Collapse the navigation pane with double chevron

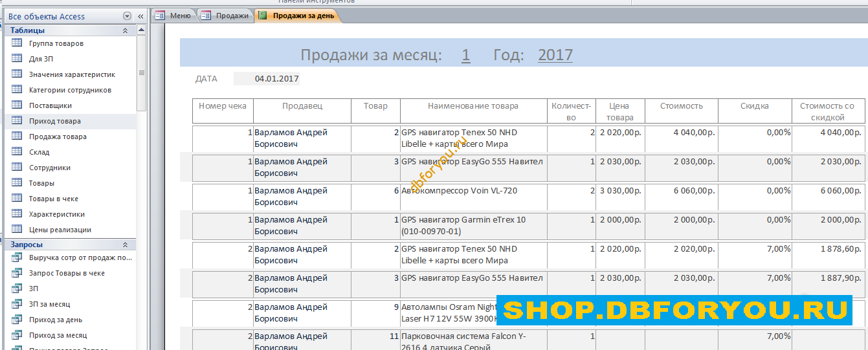tap(140, 16)
